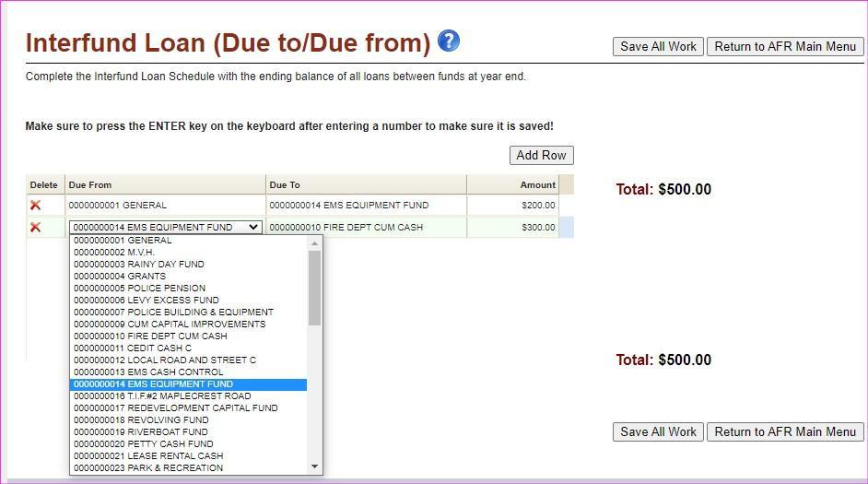
Task: Click the blue help question mark icon
Action: tap(449, 41)
